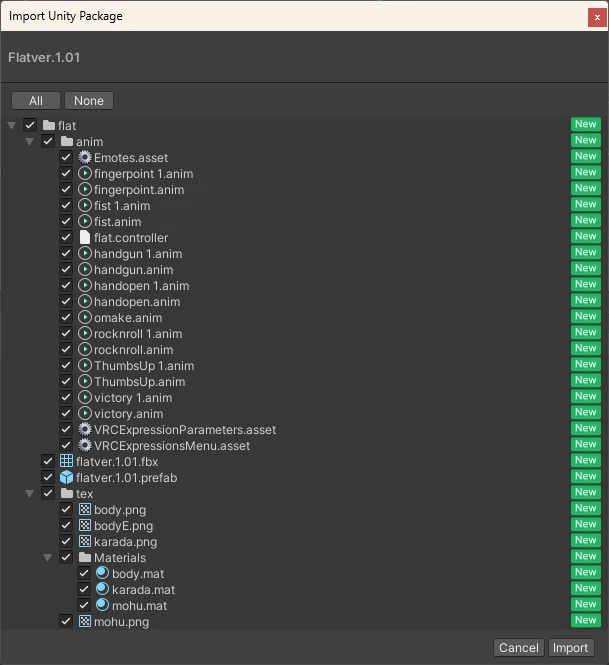Uncheck the victory.anim checkbox

pos(66,414)
